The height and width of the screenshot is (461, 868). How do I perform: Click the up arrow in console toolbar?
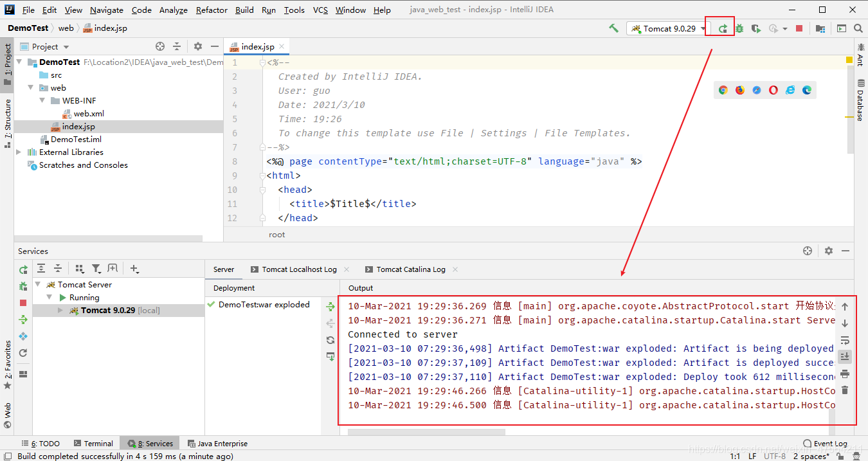pos(845,307)
